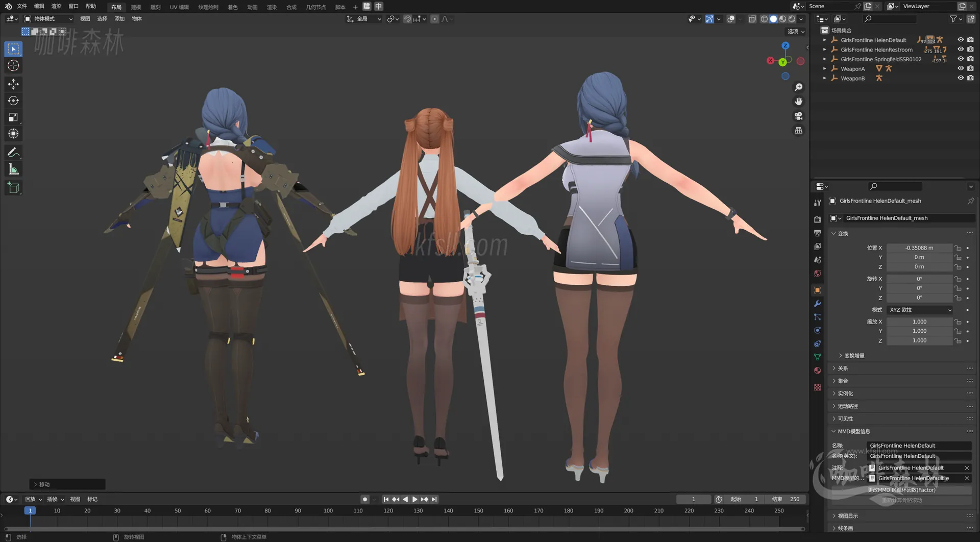Open the XYZ 欧拉 rotation mode selector
Image resolution: width=980 pixels, height=542 pixels.
919,310
